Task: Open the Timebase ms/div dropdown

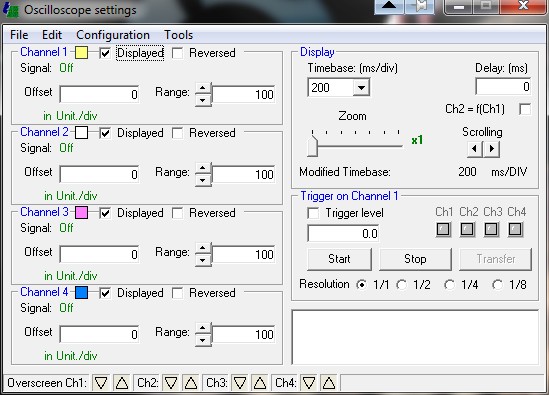Action: pyautogui.click(x=361, y=87)
